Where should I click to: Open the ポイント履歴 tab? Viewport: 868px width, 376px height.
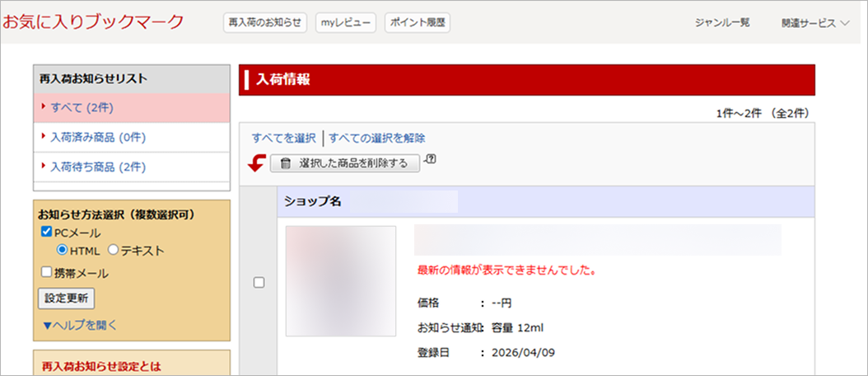(x=418, y=23)
